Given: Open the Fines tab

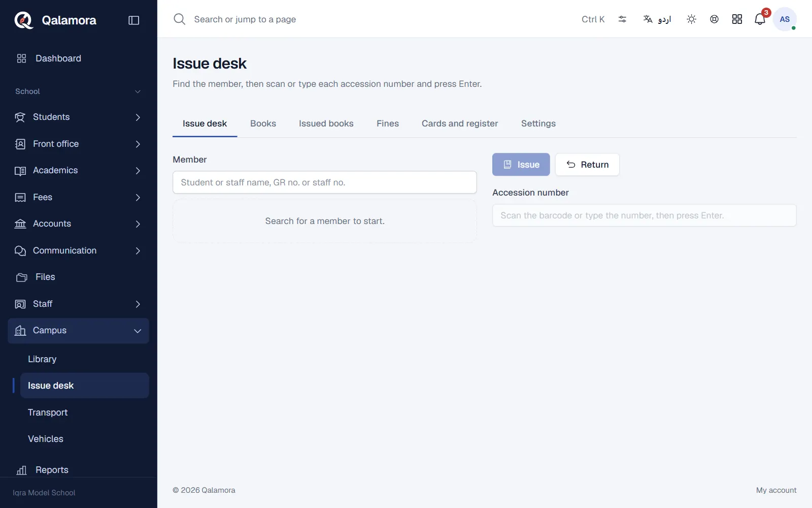Looking at the screenshot, I should (387, 123).
